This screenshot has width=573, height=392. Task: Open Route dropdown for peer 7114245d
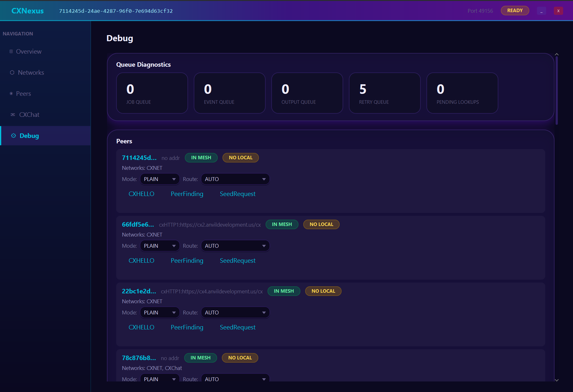(x=235, y=179)
